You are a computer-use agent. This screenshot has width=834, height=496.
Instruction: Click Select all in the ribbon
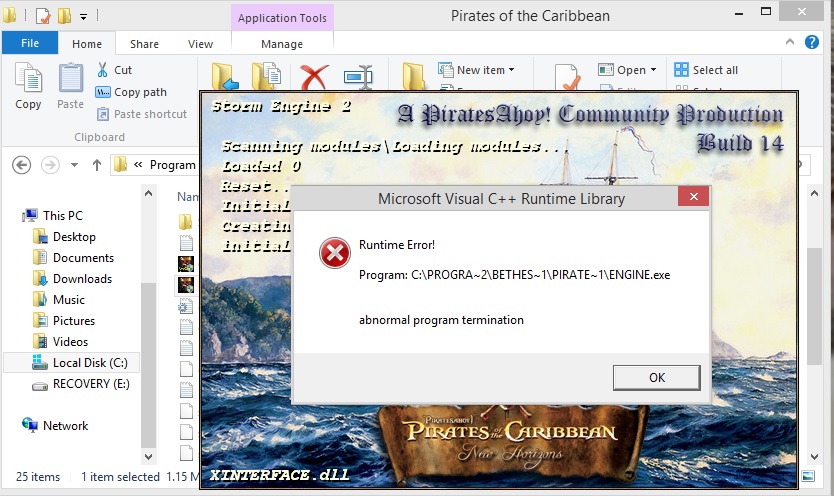[x=706, y=70]
